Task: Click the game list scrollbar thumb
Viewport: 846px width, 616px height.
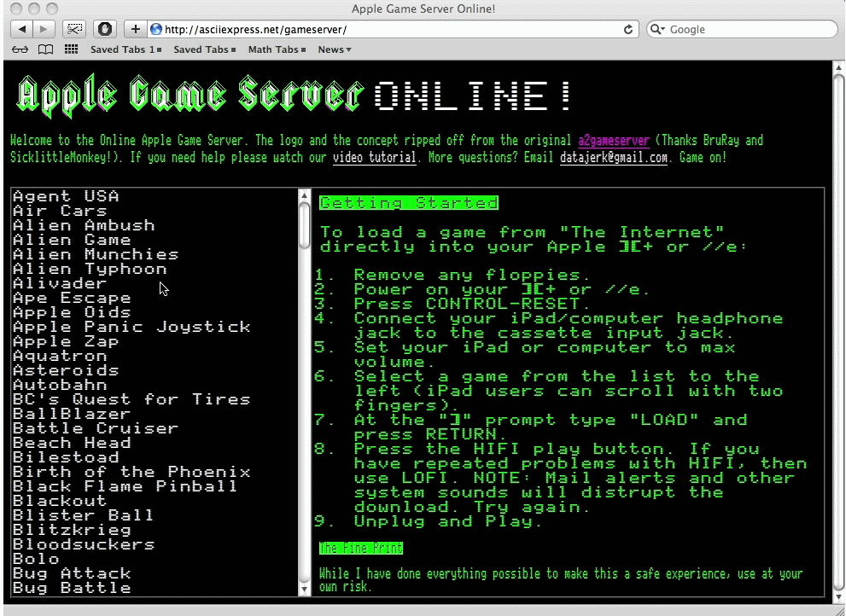Action: tap(304, 226)
